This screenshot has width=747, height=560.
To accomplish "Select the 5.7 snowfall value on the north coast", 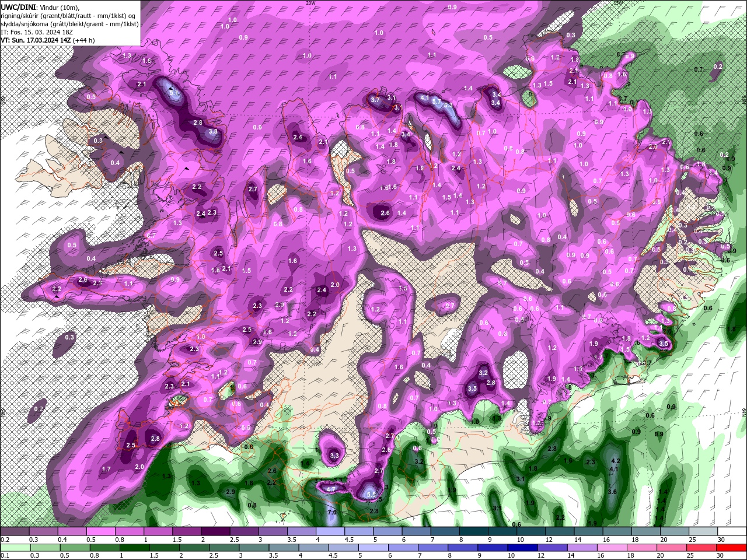I will tap(437, 101).
